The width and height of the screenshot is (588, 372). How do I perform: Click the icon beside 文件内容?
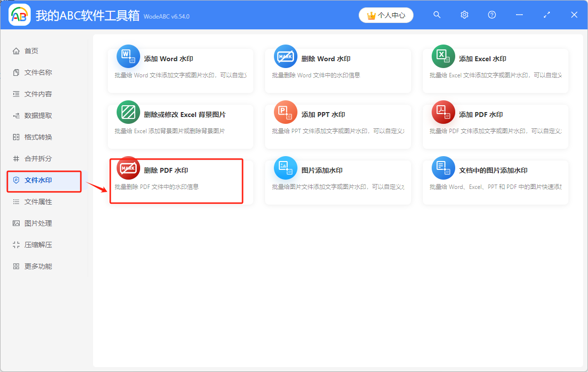coord(16,94)
